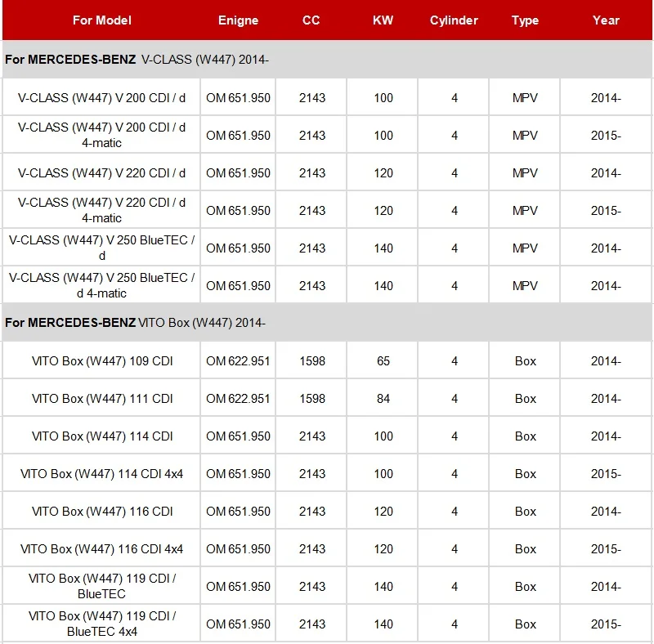
Task: Click year 2015- in VITO 114 CDI 4x4 row
Action: point(606,473)
